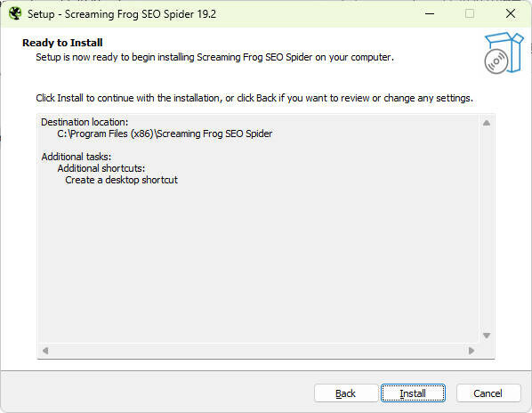This screenshot has height=413, width=532.
Task: Click the summary box scroll left arrow
Action: (x=45, y=350)
